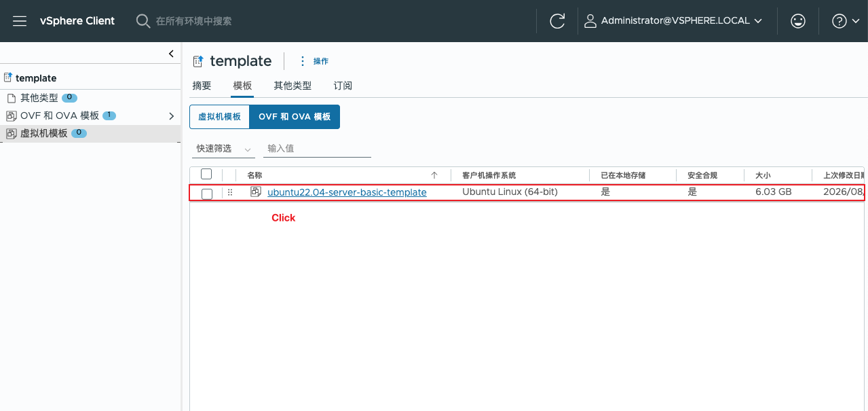
Task: Tick the select-all checkbox in table header
Action: point(207,175)
